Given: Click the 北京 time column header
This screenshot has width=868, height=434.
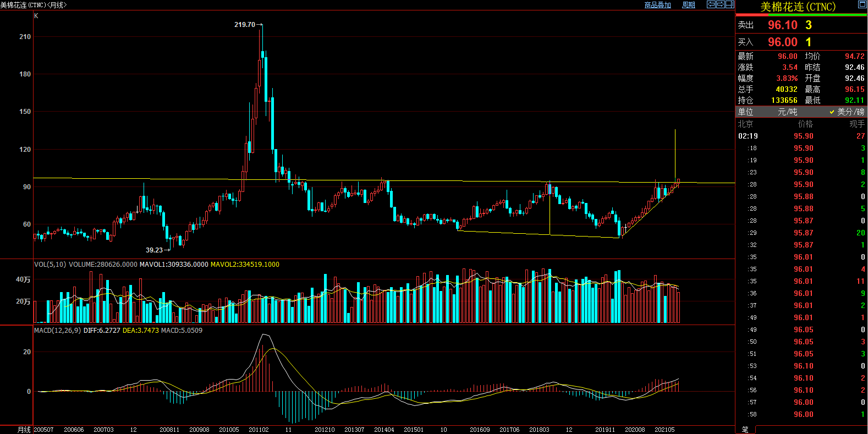Looking at the screenshot, I should click(x=745, y=124).
